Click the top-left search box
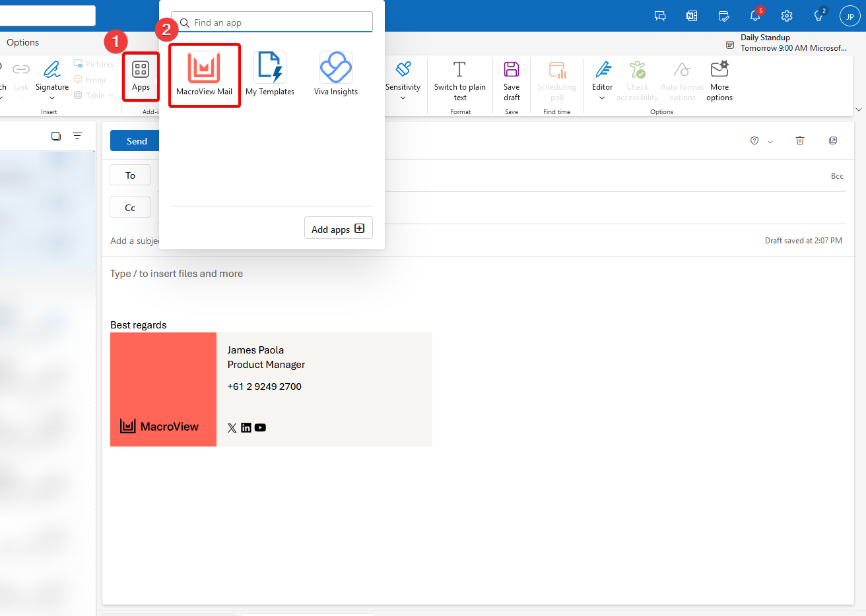This screenshot has height=616, width=866. point(48,16)
